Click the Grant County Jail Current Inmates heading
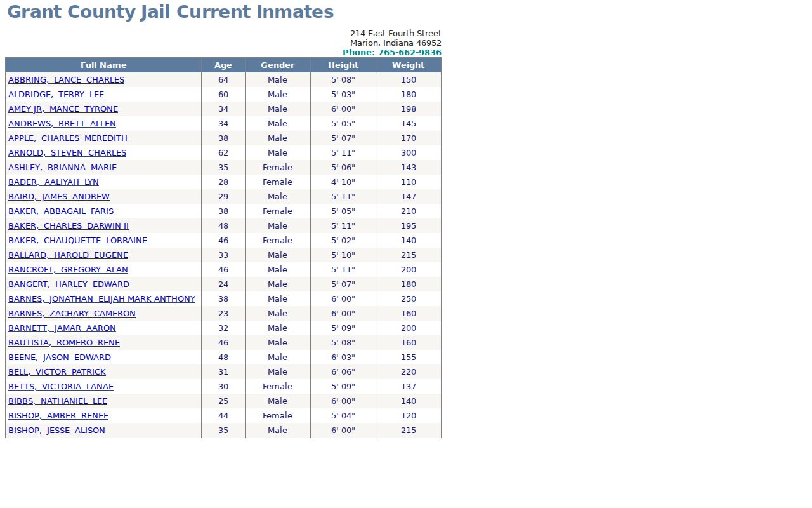Screen dimensions: 812x508 click(170, 12)
